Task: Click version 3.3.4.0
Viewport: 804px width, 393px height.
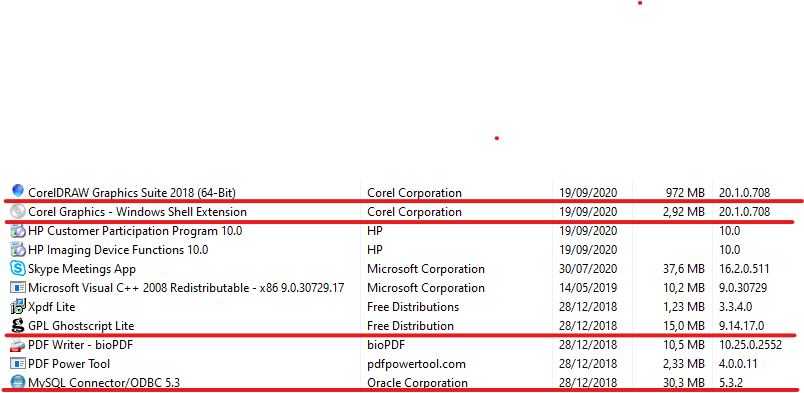Action: pyautogui.click(x=736, y=307)
